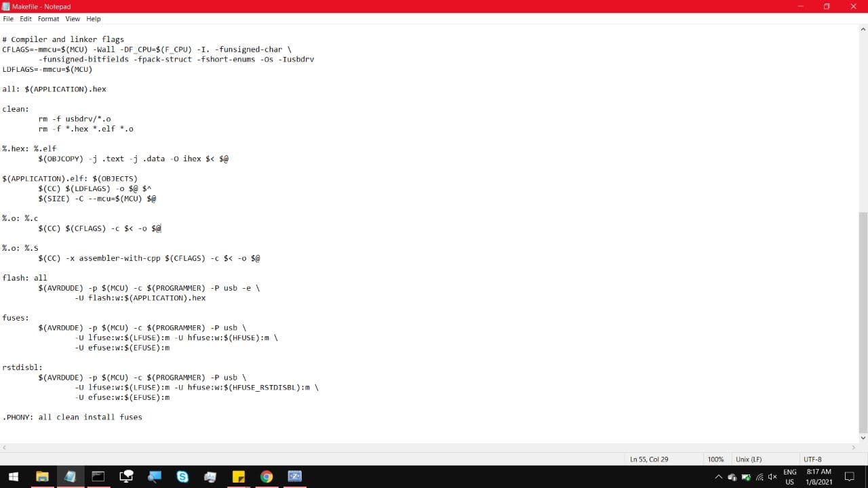Click the horizontal scrollbar left arrow
This screenshot has height=488, width=868.
click(x=5, y=447)
